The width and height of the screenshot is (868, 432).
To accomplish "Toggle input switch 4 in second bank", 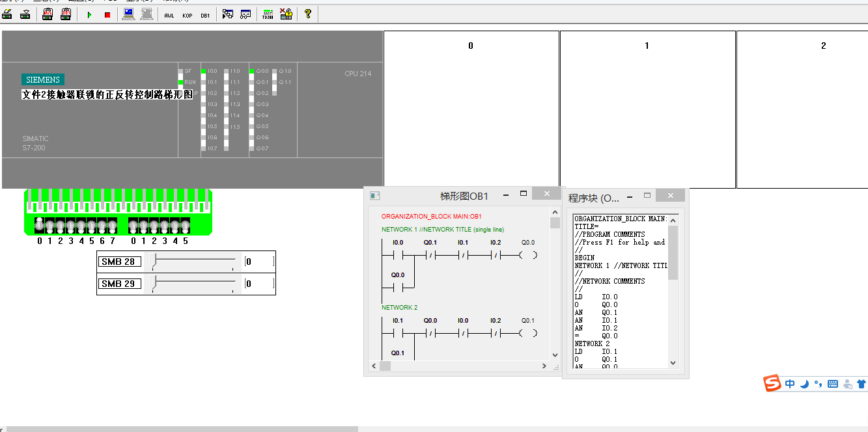I will 175,225.
